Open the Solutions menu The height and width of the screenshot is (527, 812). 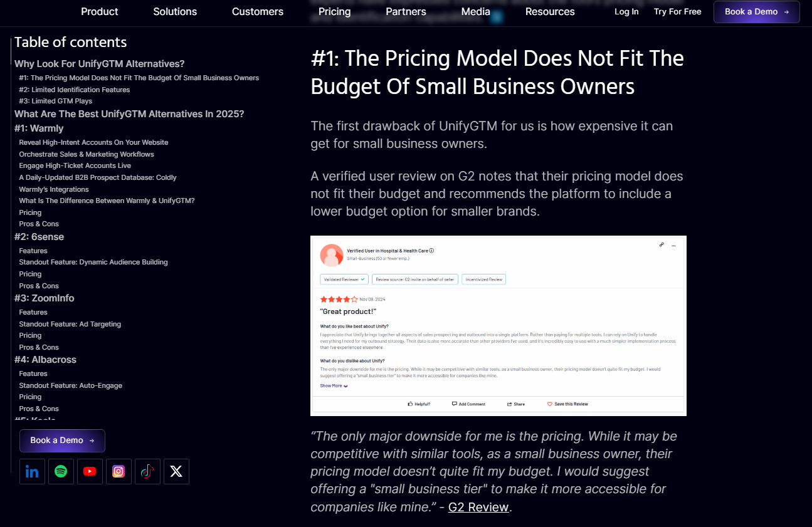click(175, 11)
